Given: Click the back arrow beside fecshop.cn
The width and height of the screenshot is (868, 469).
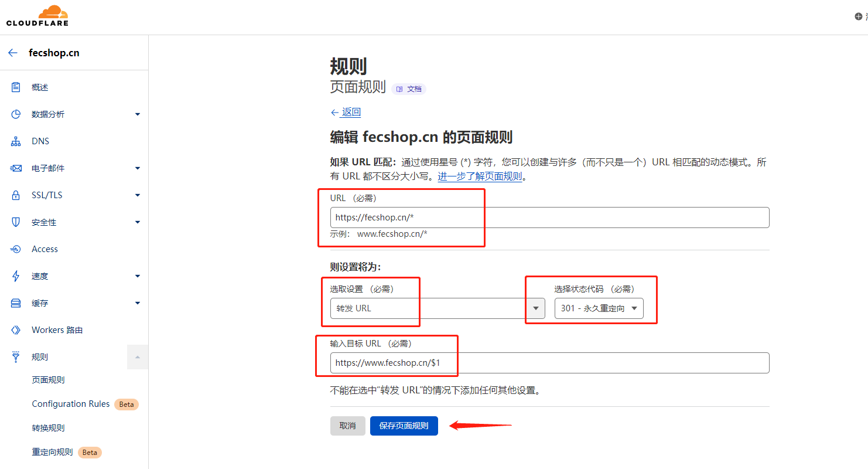Looking at the screenshot, I should click(x=13, y=53).
